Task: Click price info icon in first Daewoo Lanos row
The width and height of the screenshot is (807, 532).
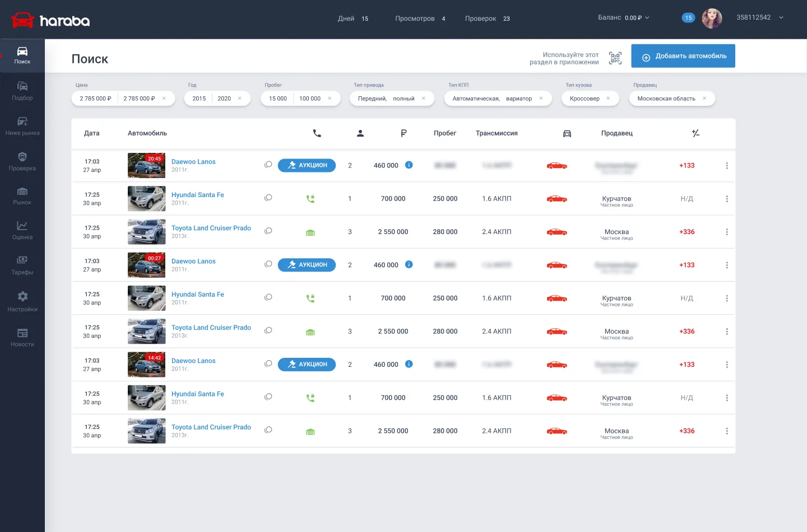Action: click(x=409, y=165)
